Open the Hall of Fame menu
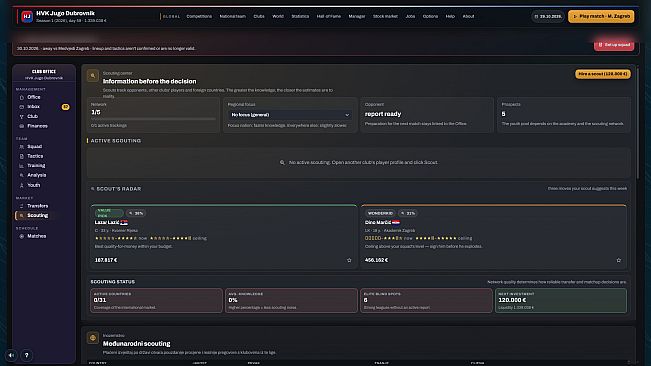 tap(328, 17)
